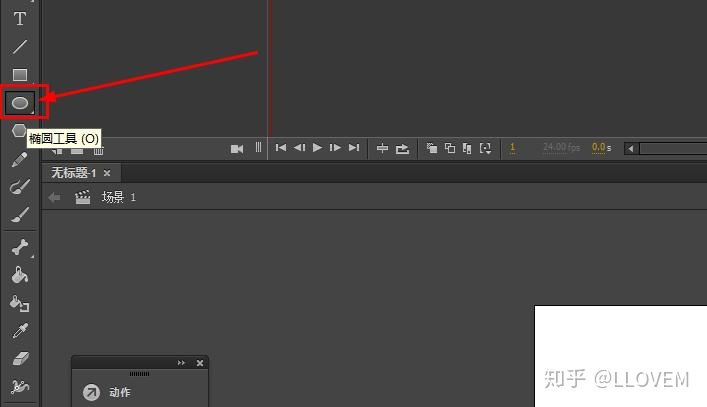Screen dimensions: 707x407
Task: Select the Oval tool (椭圆工具)
Action: 20,103
